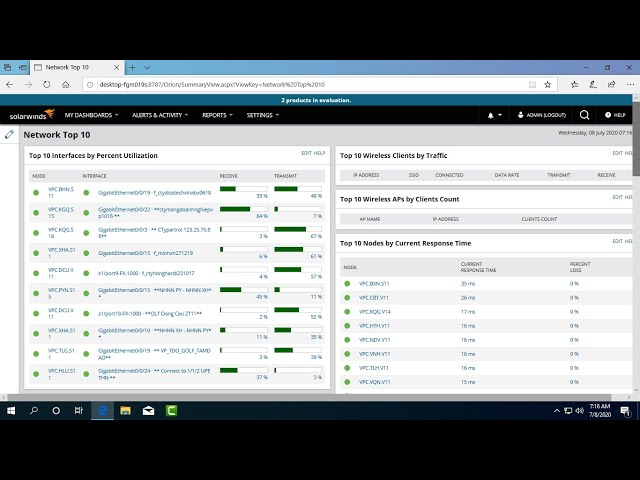Click the 2 products in evaluation banner
Screen dimensions: 640x480
pyautogui.click(x=316, y=100)
